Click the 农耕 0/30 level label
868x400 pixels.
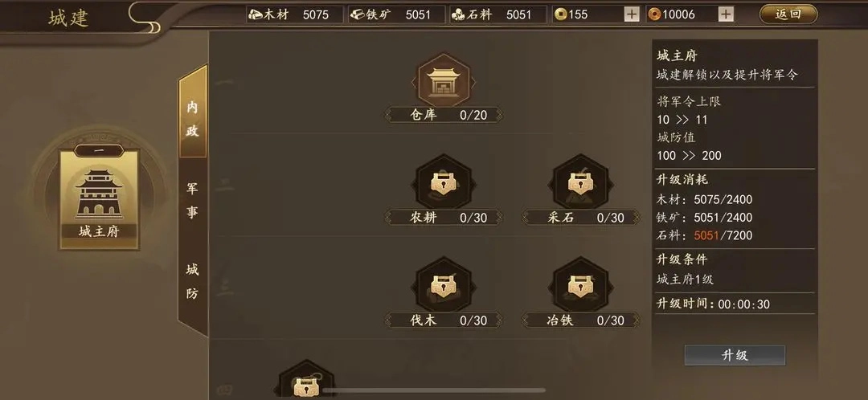[444, 218]
